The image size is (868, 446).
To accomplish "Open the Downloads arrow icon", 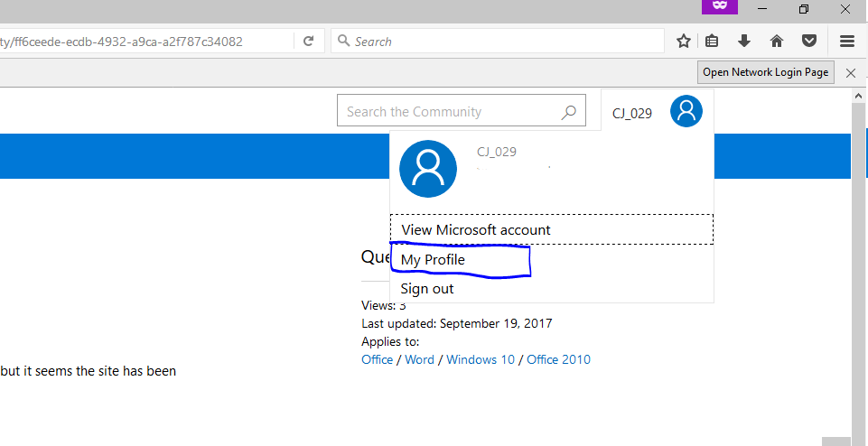I will [744, 41].
